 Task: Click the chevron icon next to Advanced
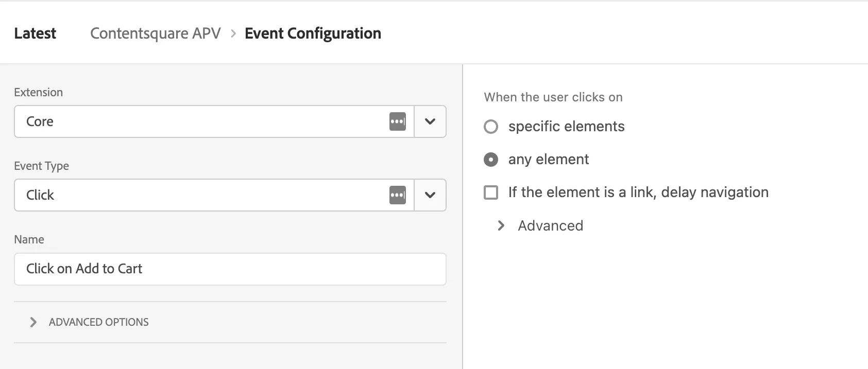(501, 225)
